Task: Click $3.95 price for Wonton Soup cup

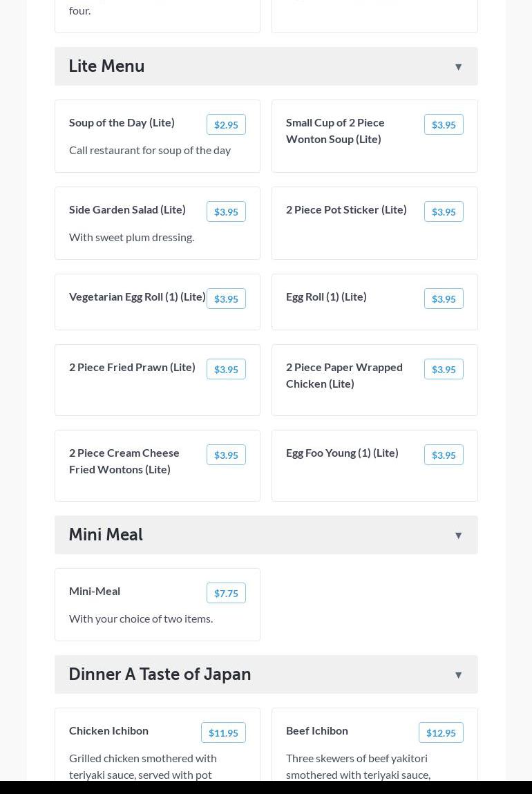Action: point(444,124)
